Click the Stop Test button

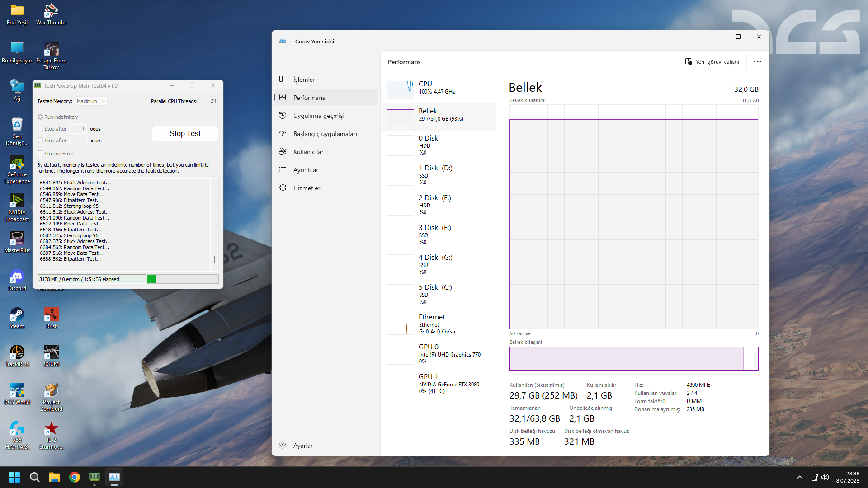coord(185,133)
